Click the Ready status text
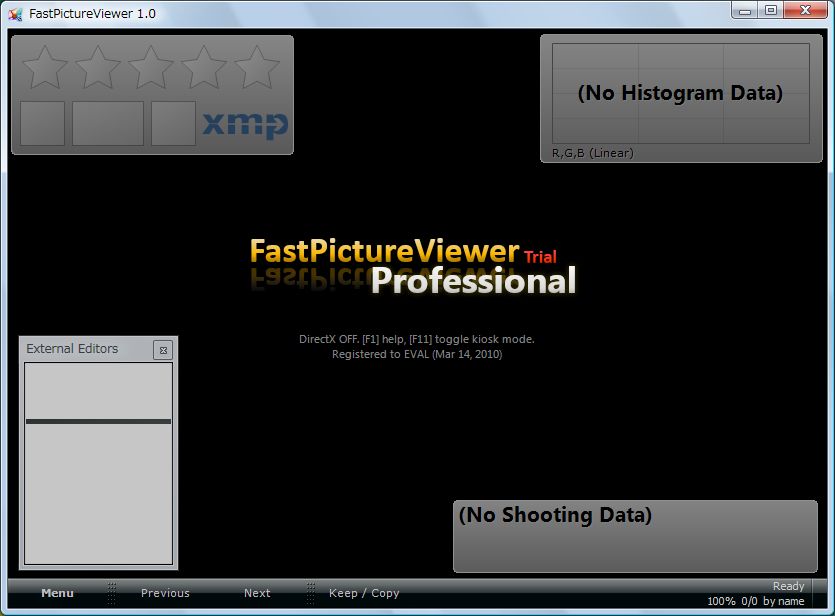The width and height of the screenshot is (835, 616). click(x=789, y=586)
